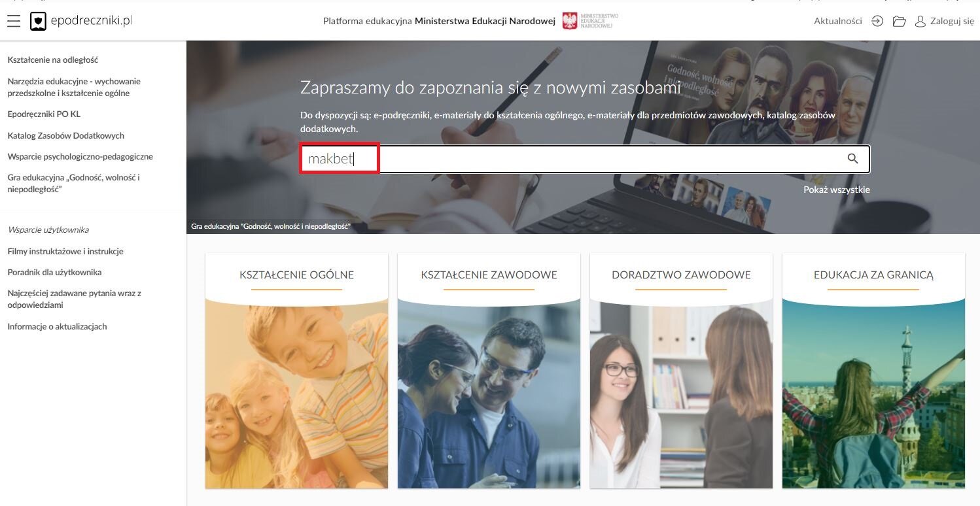Open the hamburger menu icon
Screen dimensions: 980x506
coord(14,21)
